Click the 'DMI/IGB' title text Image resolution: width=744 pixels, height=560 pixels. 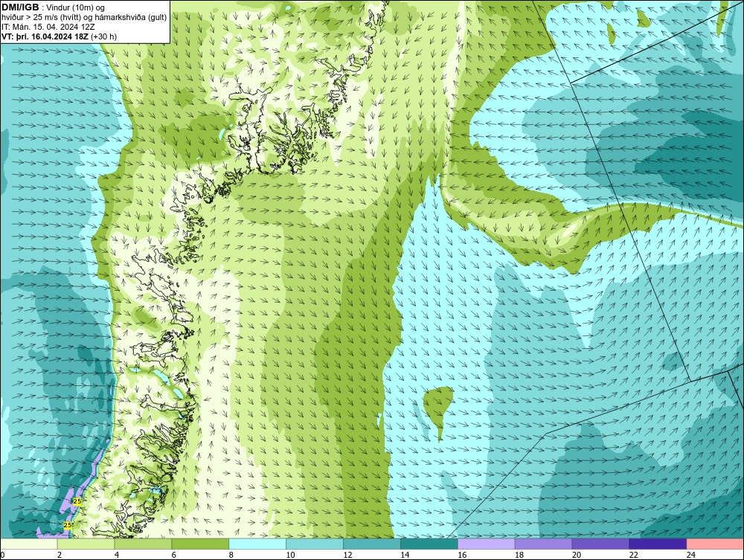(20, 7)
